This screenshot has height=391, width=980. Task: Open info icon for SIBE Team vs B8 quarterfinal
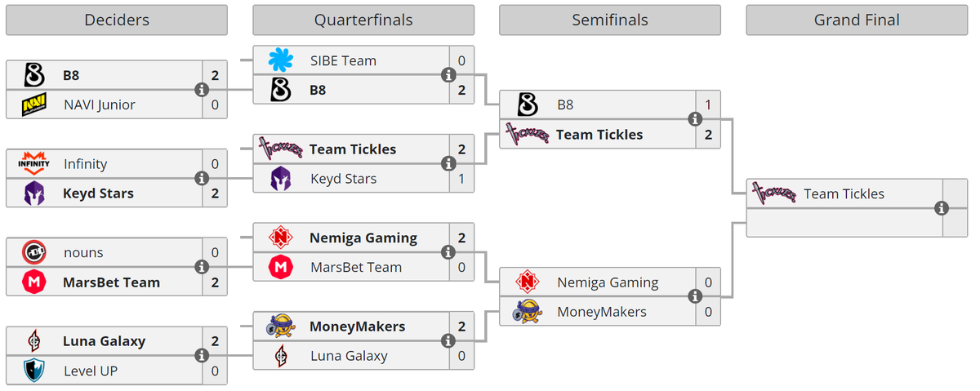tap(448, 75)
